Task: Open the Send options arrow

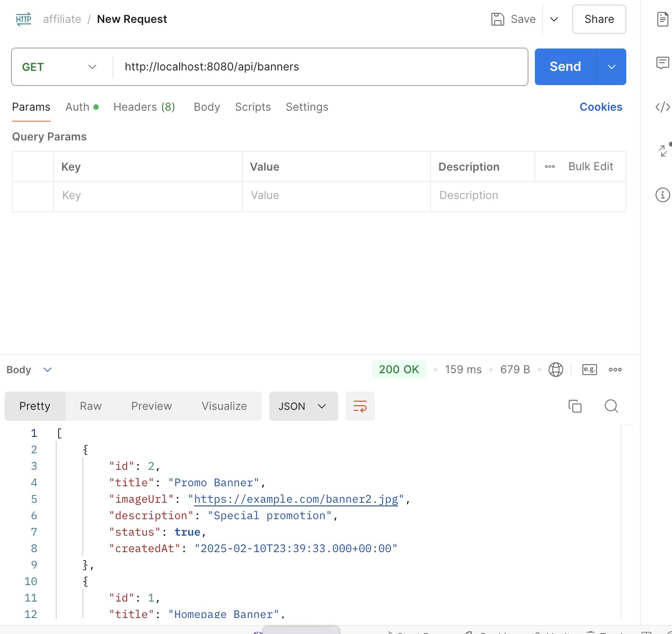Action: click(x=612, y=67)
